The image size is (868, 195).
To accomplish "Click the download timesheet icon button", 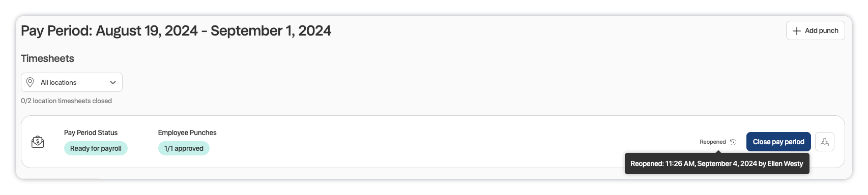I will point(824,142).
